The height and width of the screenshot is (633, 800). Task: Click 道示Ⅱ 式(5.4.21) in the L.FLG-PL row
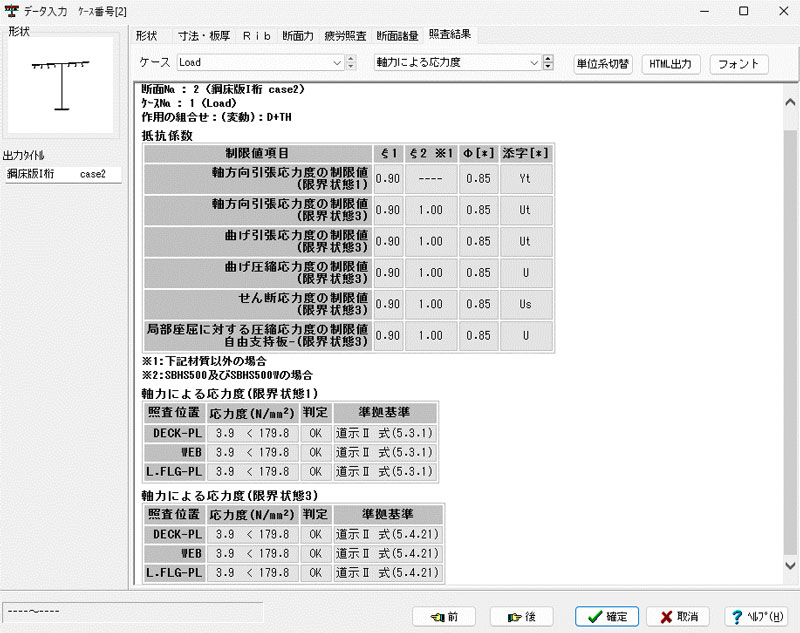[387, 573]
